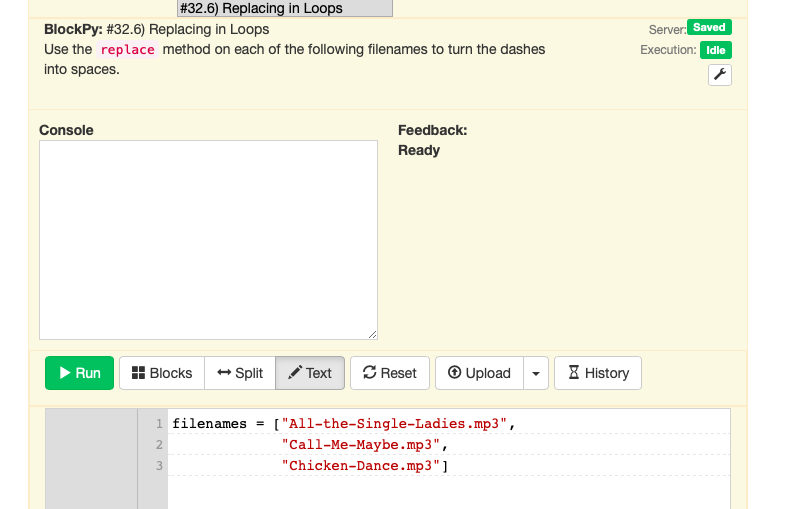Click line number 1 in gutter
This screenshot has width=804, height=509.
point(159,424)
